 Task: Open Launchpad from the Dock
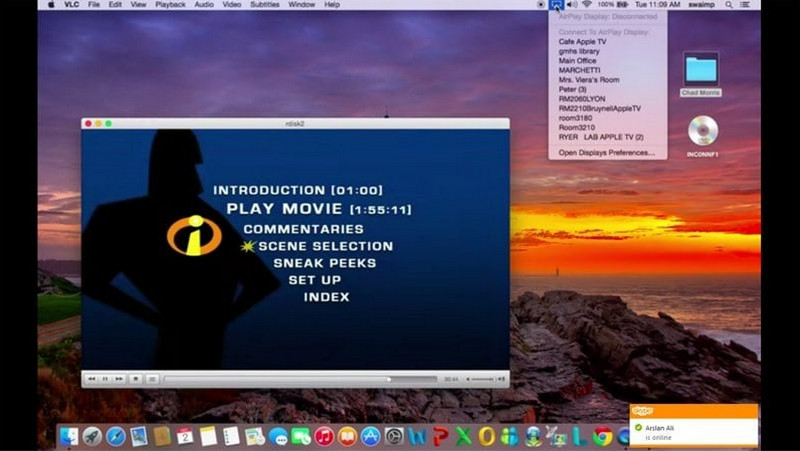92,437
